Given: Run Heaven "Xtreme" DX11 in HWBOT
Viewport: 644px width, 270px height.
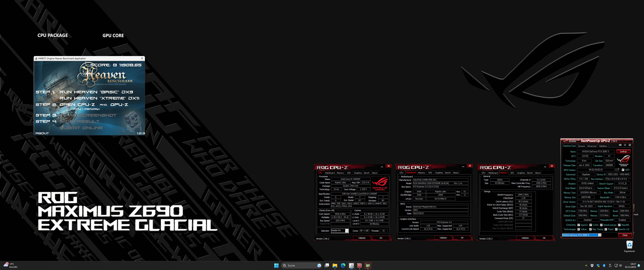Looking at the screenshot, I should pos(99,98).
